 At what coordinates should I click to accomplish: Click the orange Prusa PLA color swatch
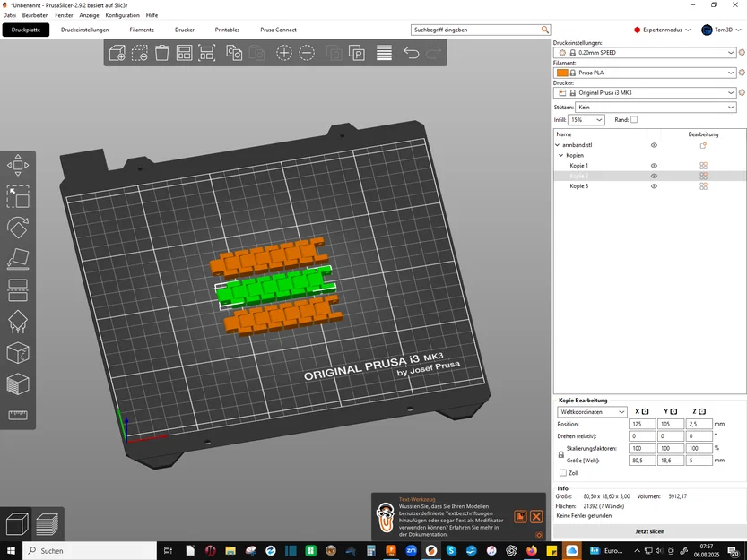(x=562, y=73)
